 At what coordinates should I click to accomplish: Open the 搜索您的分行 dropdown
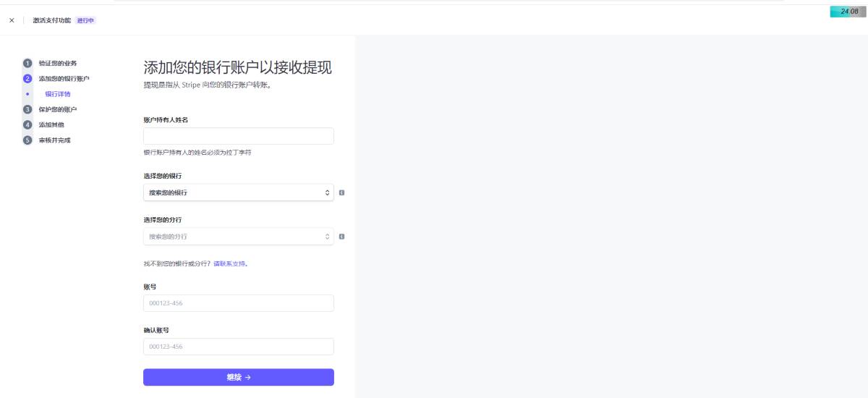pos(238,237)
